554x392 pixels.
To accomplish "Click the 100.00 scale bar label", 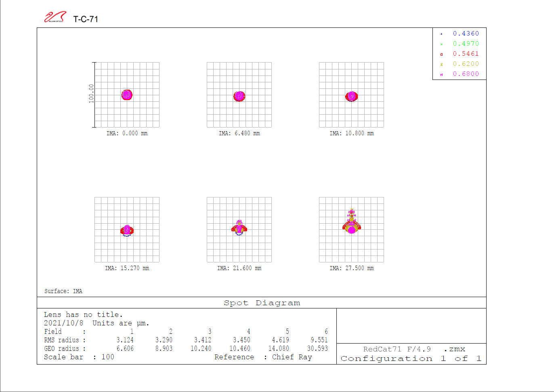I will click(91, 94).
